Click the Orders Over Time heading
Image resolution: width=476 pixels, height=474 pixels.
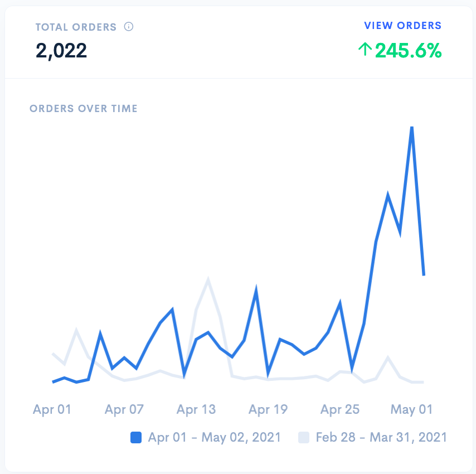coord(84,109)
